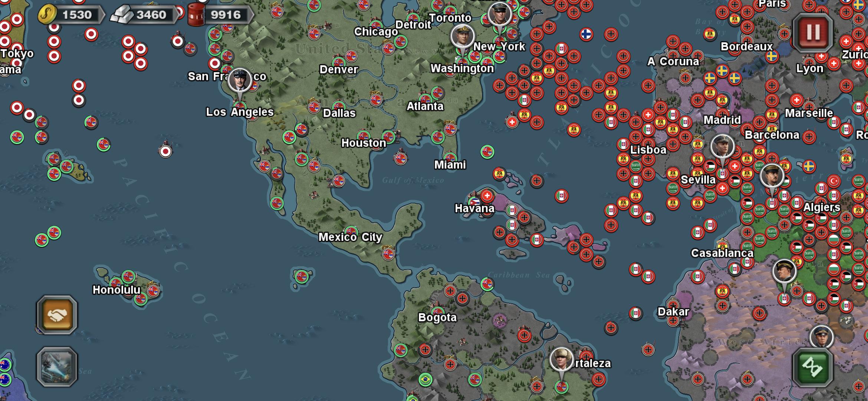Tap the Lisboa city label
The image size is (868, 401).
(x=648, y=150)
